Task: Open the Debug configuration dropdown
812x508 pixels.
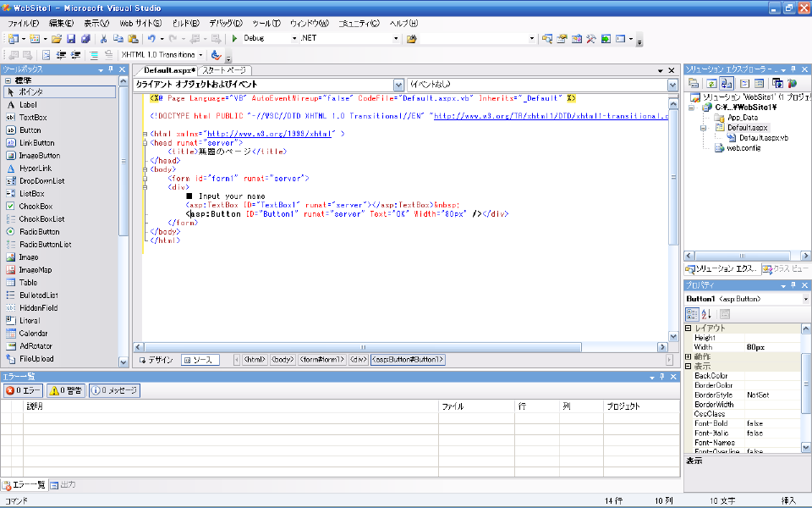Action: [x=294, y=38]
